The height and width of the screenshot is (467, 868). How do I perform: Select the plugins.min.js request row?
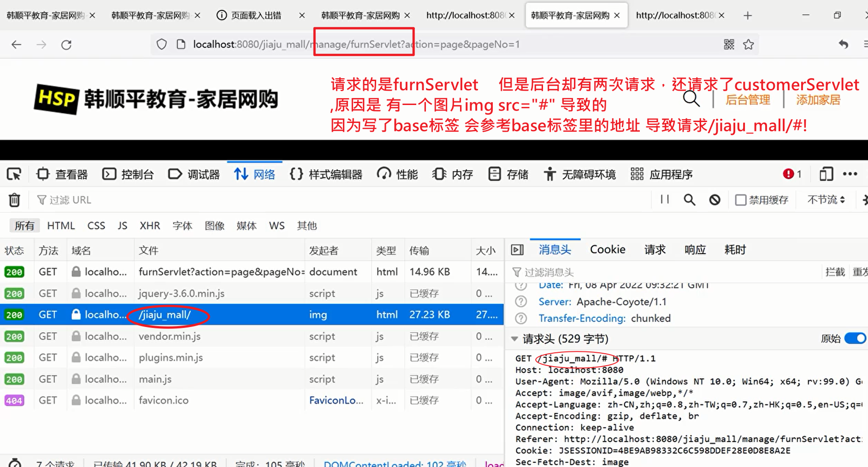pos(252,357)
